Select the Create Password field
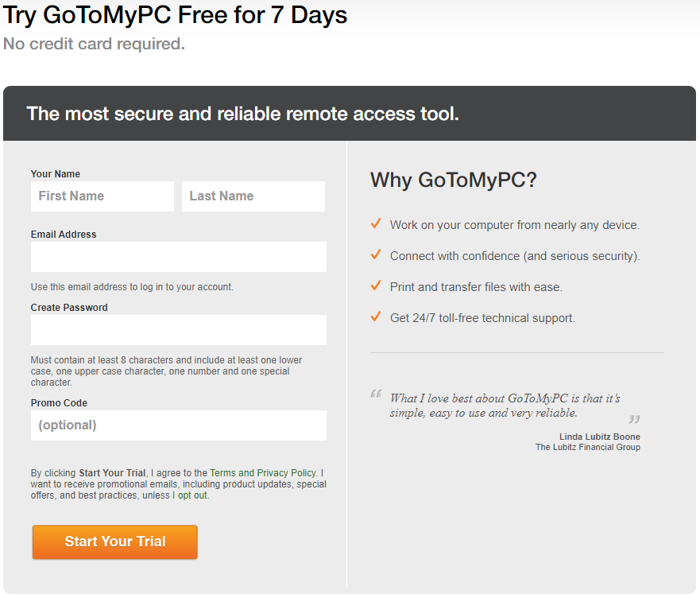Screen dimensions: 700x598 (179, 330)
